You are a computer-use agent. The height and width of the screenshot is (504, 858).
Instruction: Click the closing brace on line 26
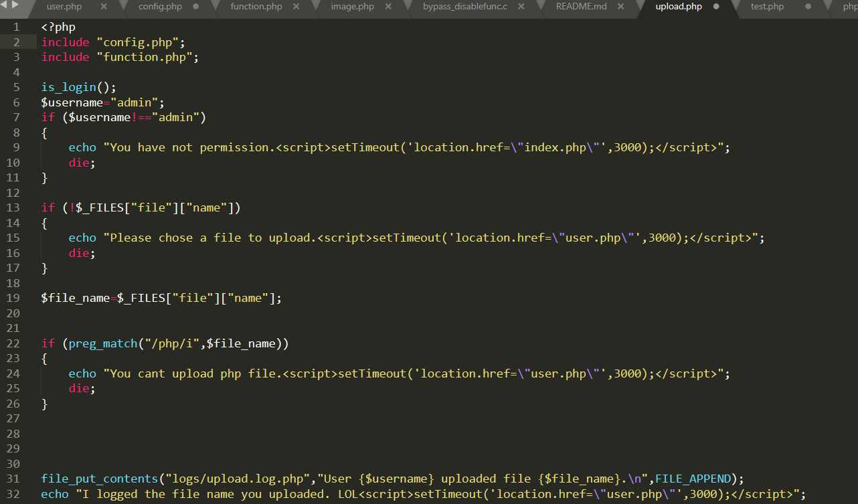tap(45, 404)
